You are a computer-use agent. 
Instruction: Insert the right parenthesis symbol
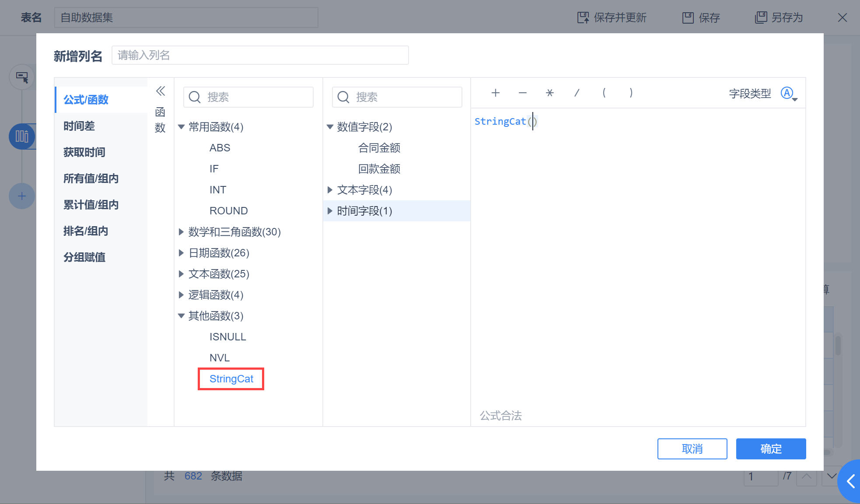(631, 93)
